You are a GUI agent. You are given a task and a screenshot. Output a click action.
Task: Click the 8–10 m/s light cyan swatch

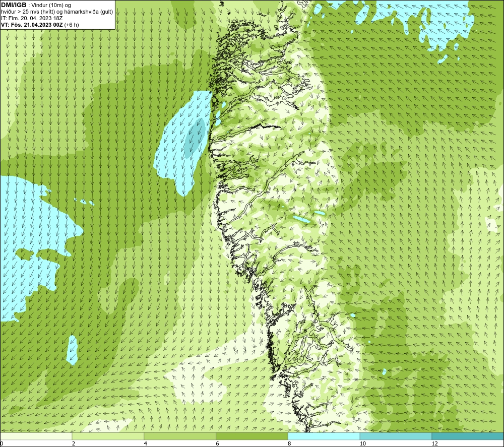pos(324,436)
